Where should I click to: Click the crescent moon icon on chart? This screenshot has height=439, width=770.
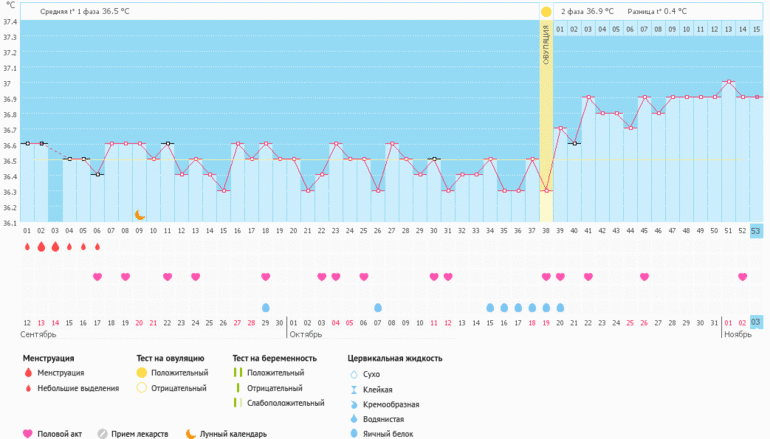click(140, 214)
